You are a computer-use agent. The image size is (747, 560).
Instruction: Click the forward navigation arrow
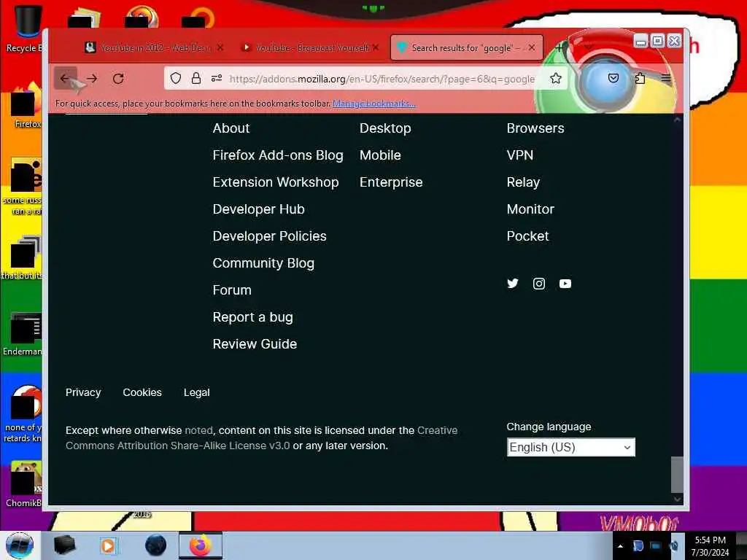coord(92,79)
